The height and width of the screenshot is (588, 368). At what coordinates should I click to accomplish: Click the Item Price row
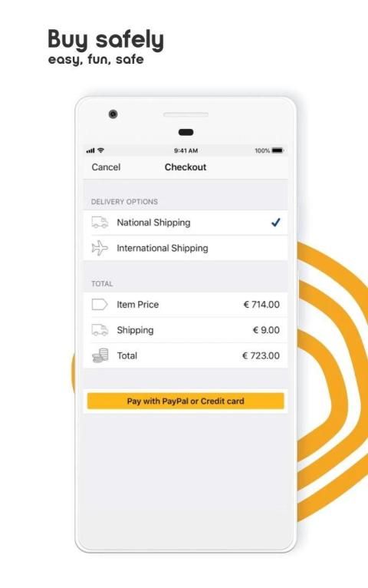(186, 305)
